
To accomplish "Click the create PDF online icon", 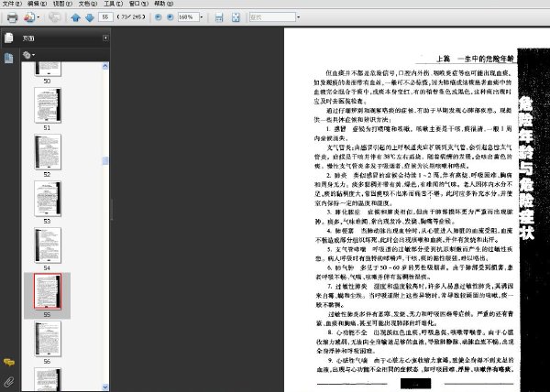I will tap(29, 17).
